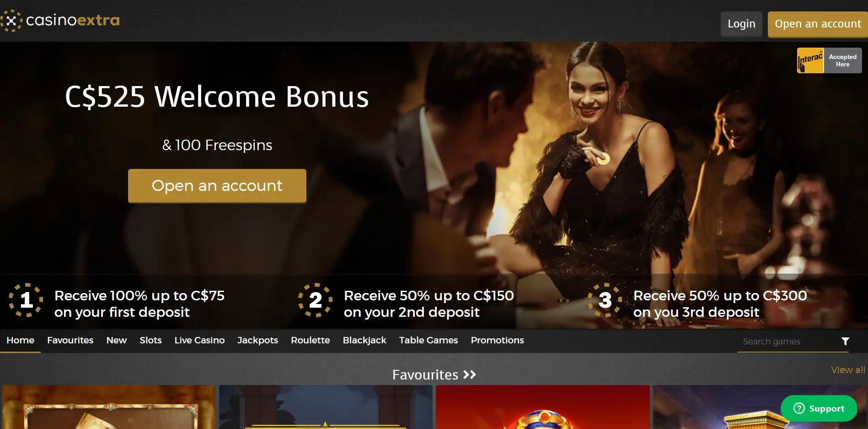
Task: Open the games filter funnel icon
Action: coord(845,342)
